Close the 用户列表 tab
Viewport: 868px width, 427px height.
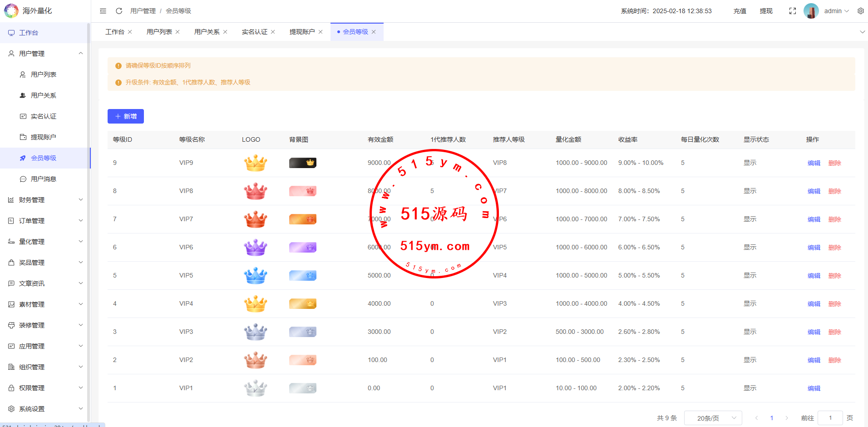point(178,32)
